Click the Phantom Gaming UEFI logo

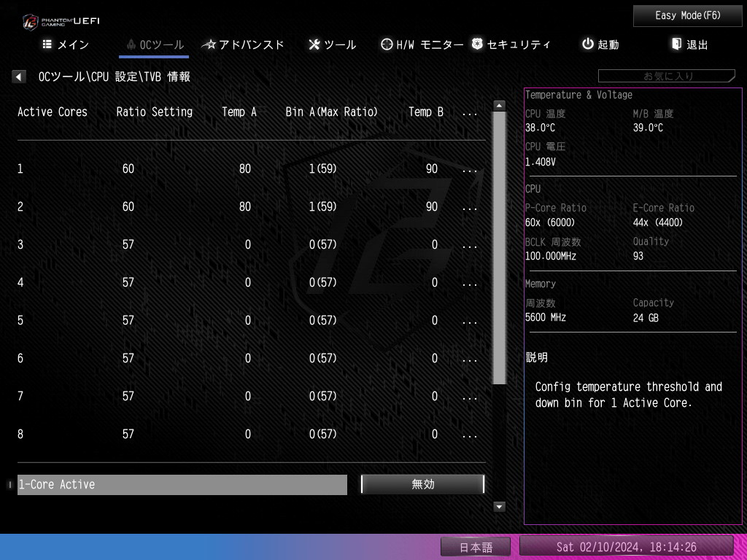[x=61, y=21]
